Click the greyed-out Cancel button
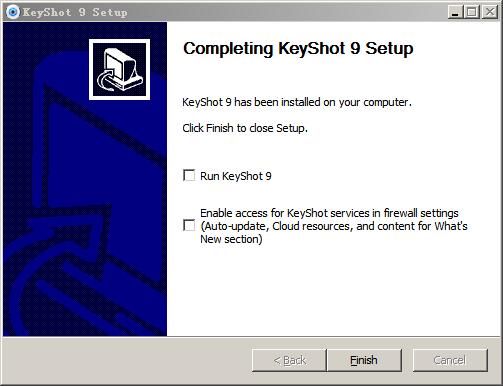This screenshot has height=386, width=503. (450, 360)
